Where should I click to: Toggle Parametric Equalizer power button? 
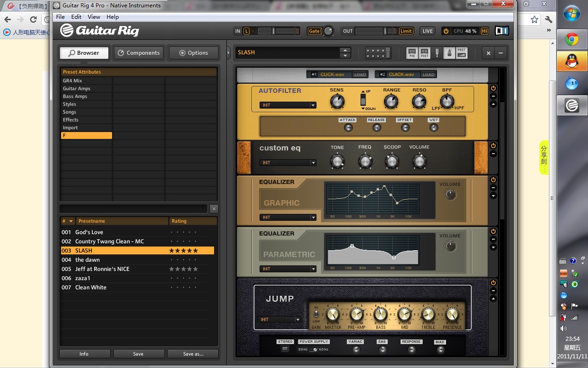[x=493, y=231]
